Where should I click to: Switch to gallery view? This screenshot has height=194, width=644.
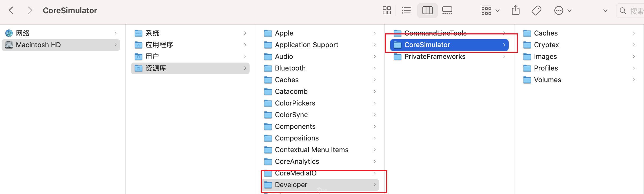pos(447,11)
